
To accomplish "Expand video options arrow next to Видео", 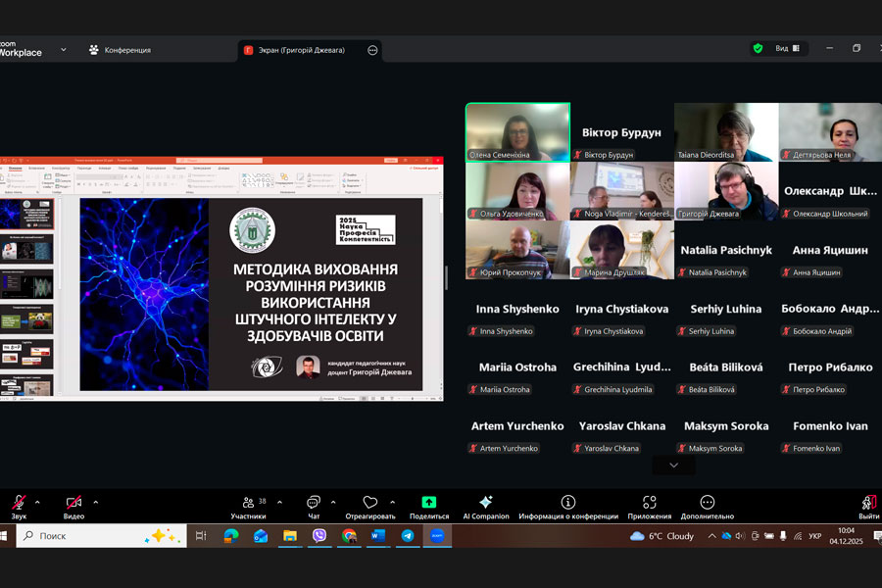I will click(95, 502).
